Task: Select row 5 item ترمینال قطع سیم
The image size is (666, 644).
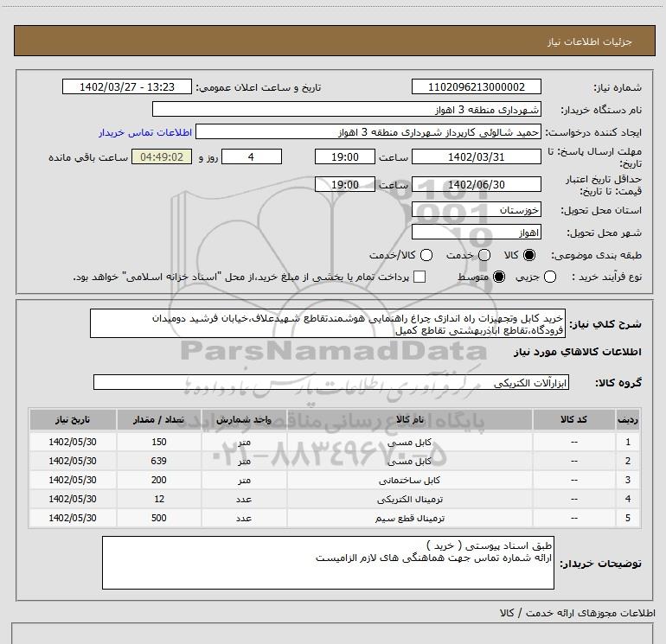Action: point(409,519)
